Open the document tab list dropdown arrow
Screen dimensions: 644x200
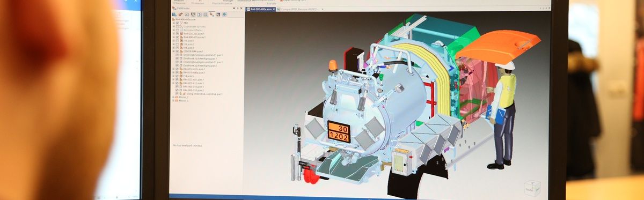(547, 9)
